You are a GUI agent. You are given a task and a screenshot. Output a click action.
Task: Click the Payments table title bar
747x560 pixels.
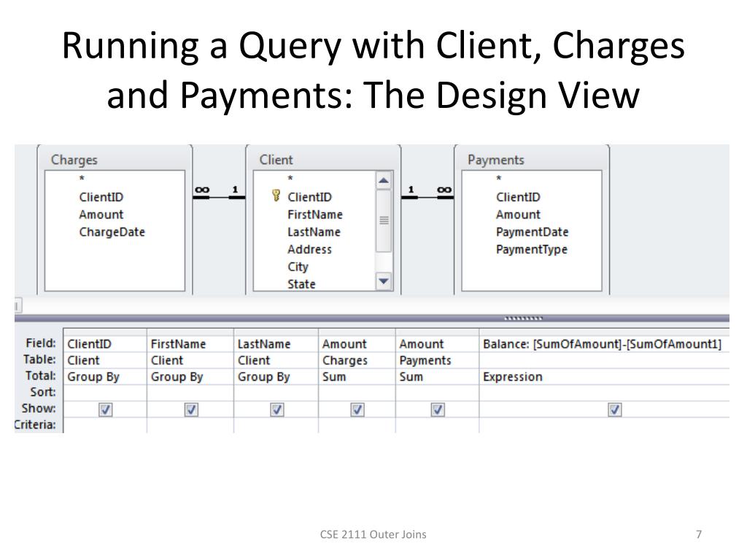pos(532,160)
